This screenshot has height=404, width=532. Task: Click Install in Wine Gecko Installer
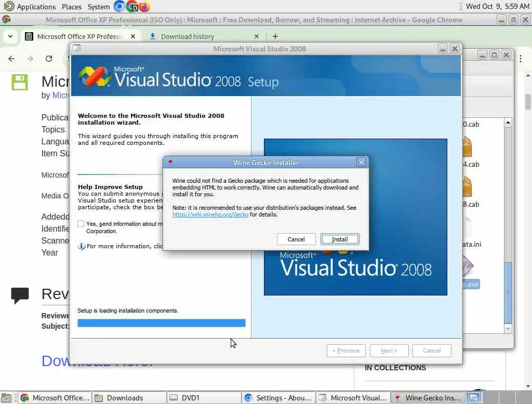[340, 239]
